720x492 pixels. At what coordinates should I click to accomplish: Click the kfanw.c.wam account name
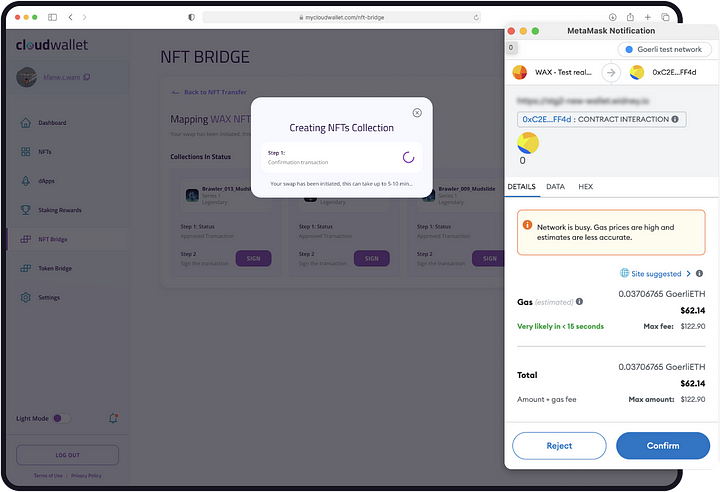point(62,77)
